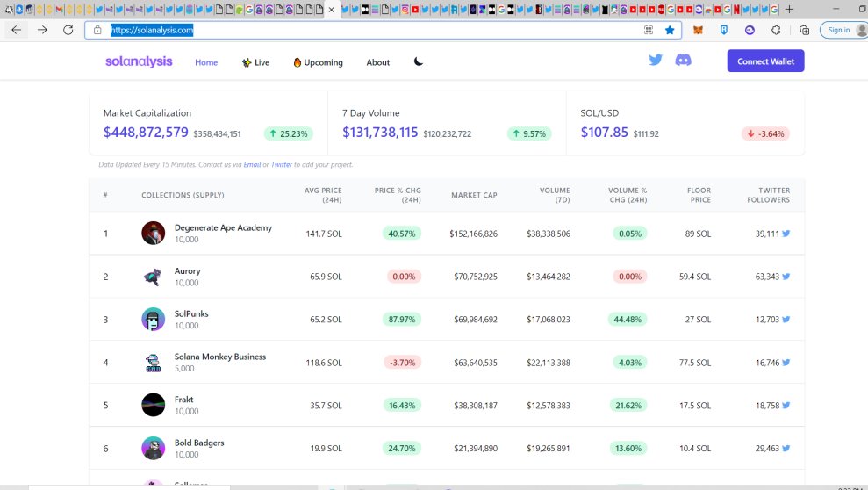Toggle dark mode moon icon
This screenshot has height=490, width=868.
click(x=419, y=61)
